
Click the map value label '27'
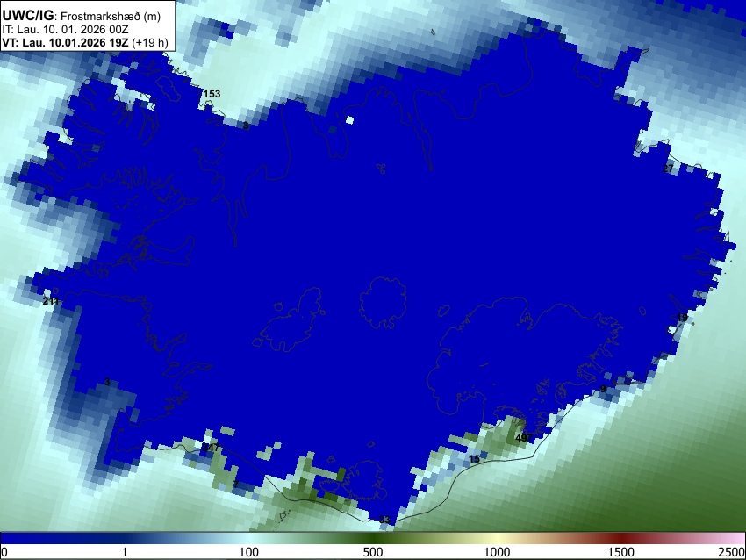click(668, 169)
